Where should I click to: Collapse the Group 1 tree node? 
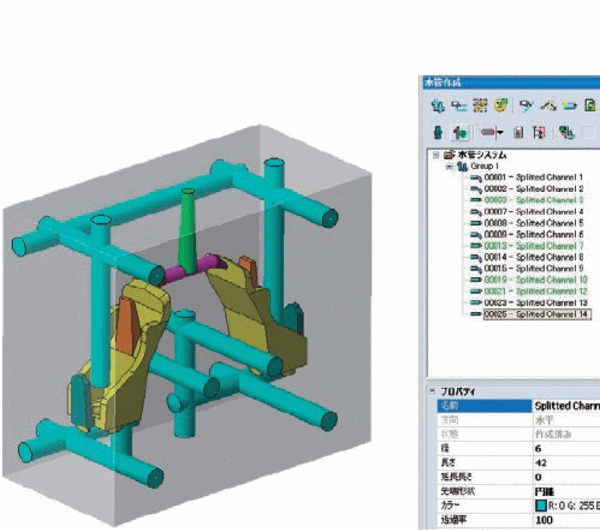point(449,166)
